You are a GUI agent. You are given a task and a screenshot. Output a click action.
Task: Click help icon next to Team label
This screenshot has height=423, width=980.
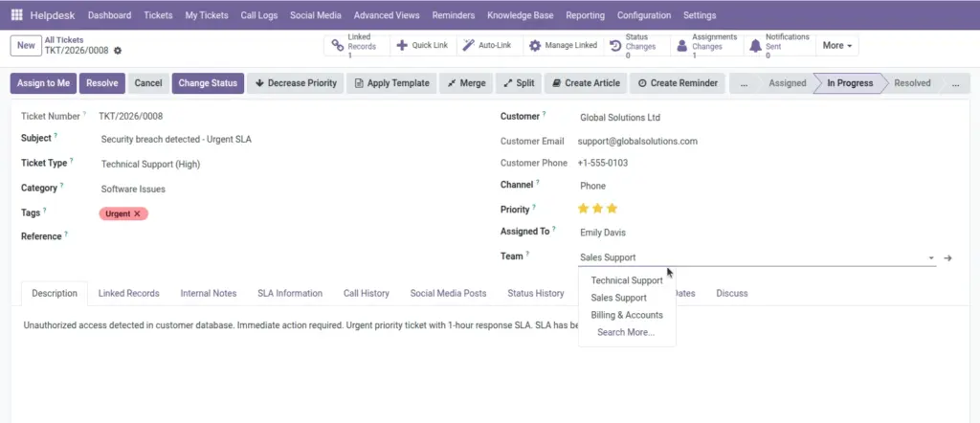[x=527, y=254]
